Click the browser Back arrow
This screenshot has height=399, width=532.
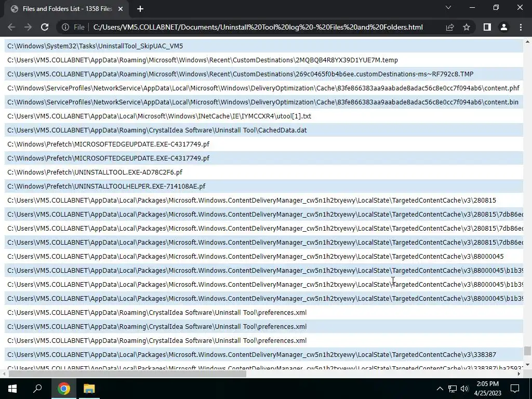(11, 27)
